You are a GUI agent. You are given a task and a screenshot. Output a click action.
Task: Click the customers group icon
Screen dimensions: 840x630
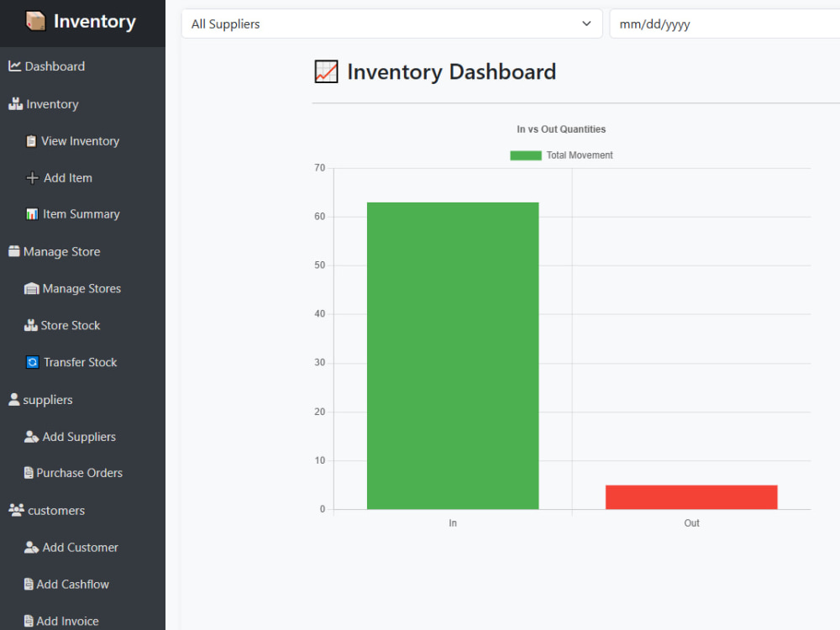17,510
